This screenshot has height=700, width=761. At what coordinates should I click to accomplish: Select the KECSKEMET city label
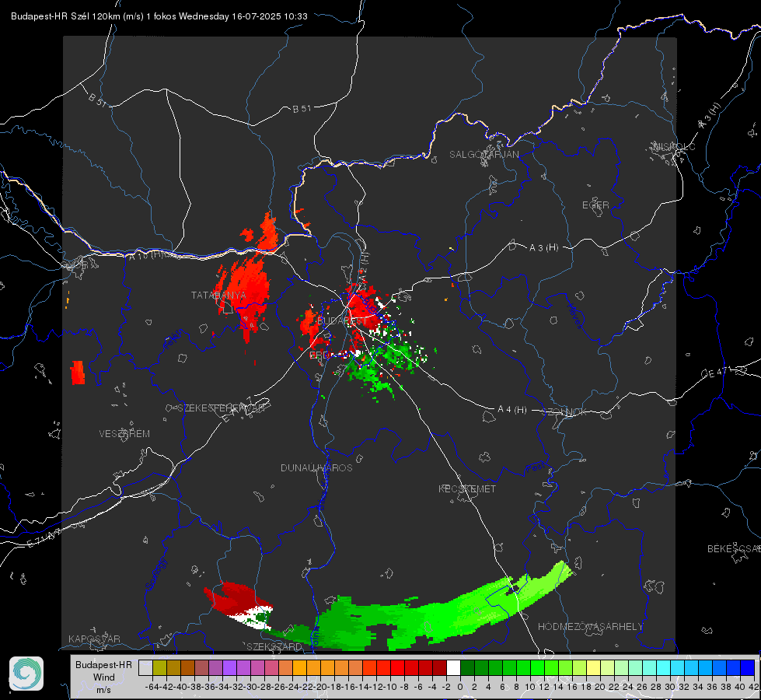click(467, 489)
